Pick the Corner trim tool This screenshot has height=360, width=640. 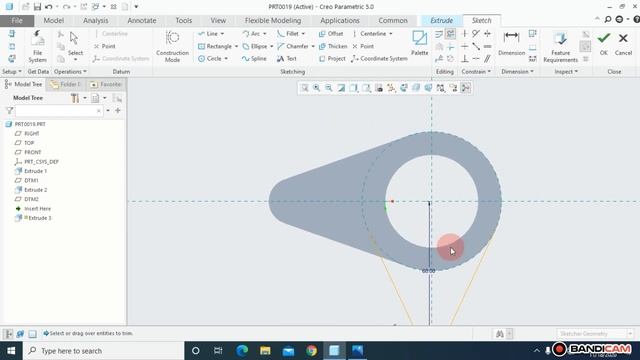tap(451, 47)
